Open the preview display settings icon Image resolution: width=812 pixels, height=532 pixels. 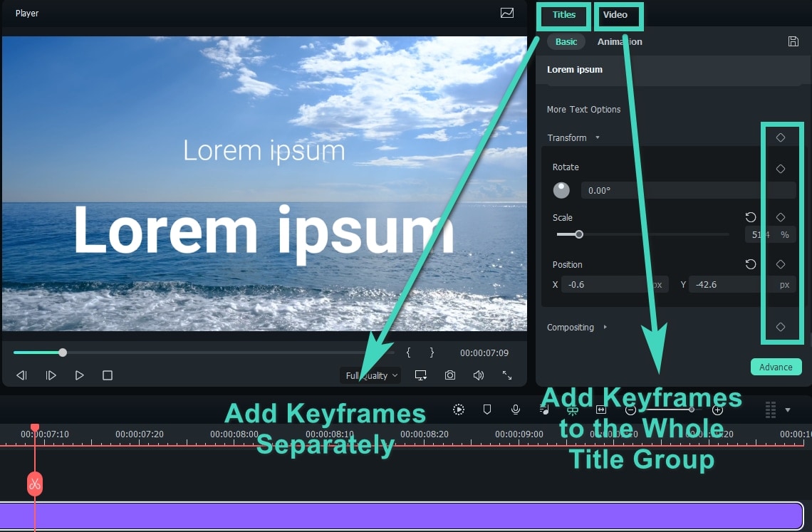coord(507,13)
